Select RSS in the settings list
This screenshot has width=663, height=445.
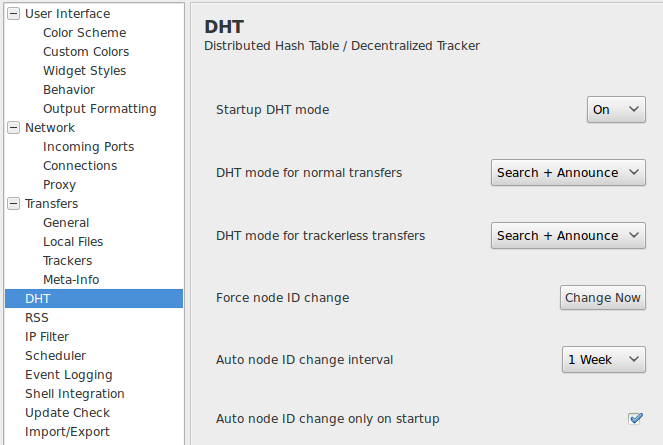37,318
